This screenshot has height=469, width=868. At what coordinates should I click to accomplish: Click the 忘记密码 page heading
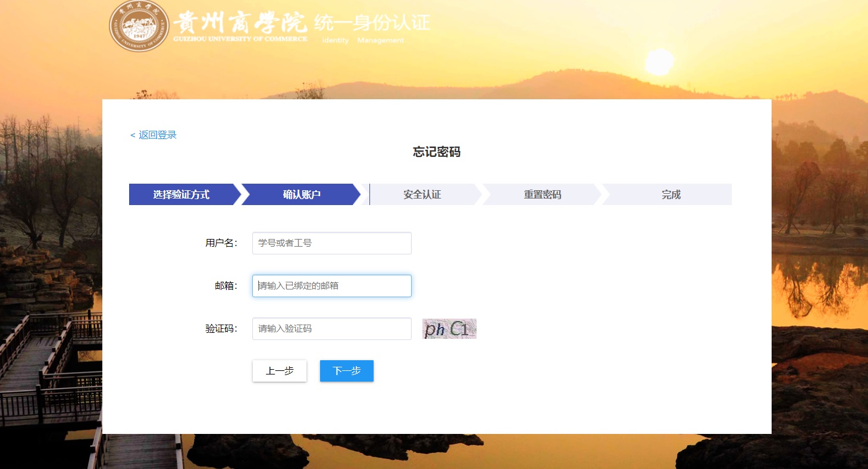pos(437,152)
